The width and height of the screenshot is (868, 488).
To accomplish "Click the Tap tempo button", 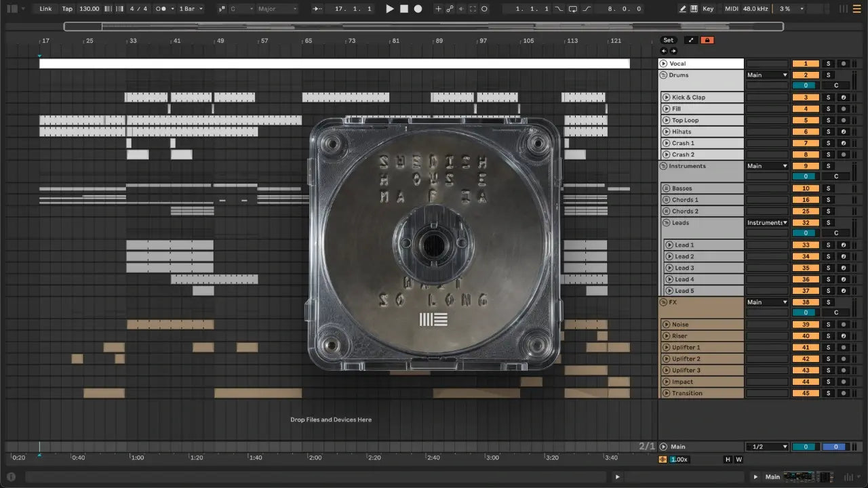I will [67, 9].
